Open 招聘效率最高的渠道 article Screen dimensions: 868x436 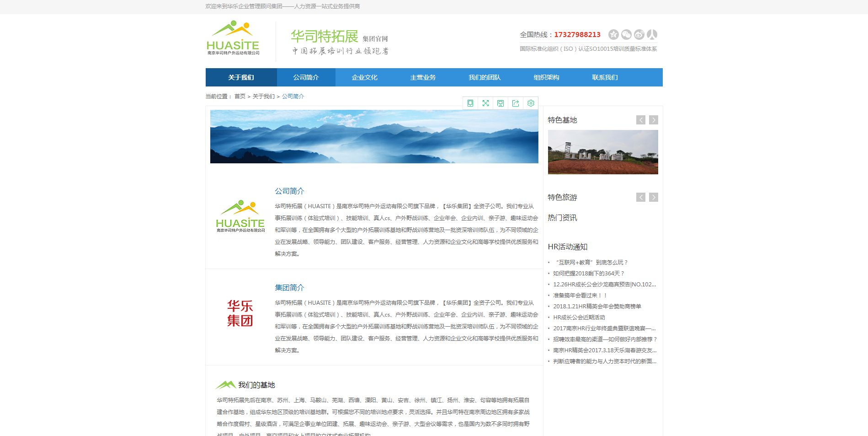[x=605, y=339]
